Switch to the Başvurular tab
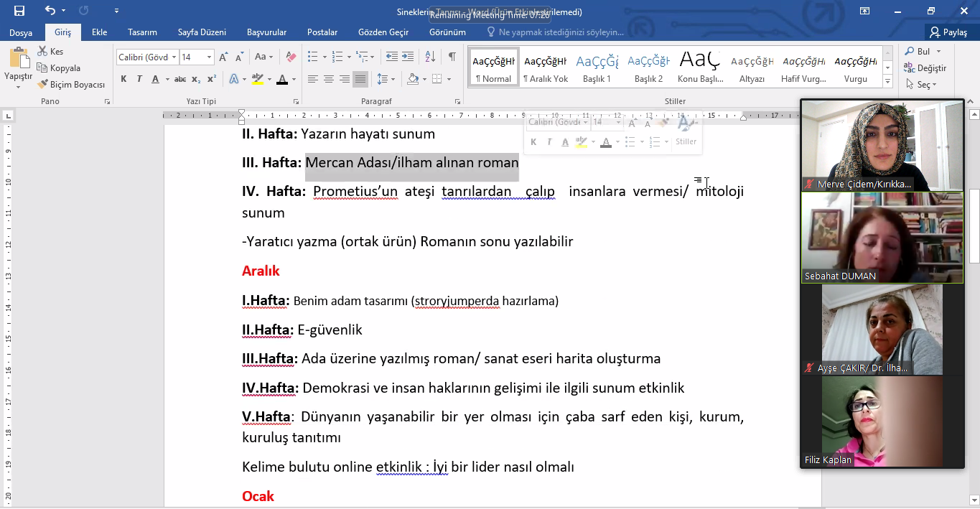Viewport: 980px width, 509px height. pos(266,32)
